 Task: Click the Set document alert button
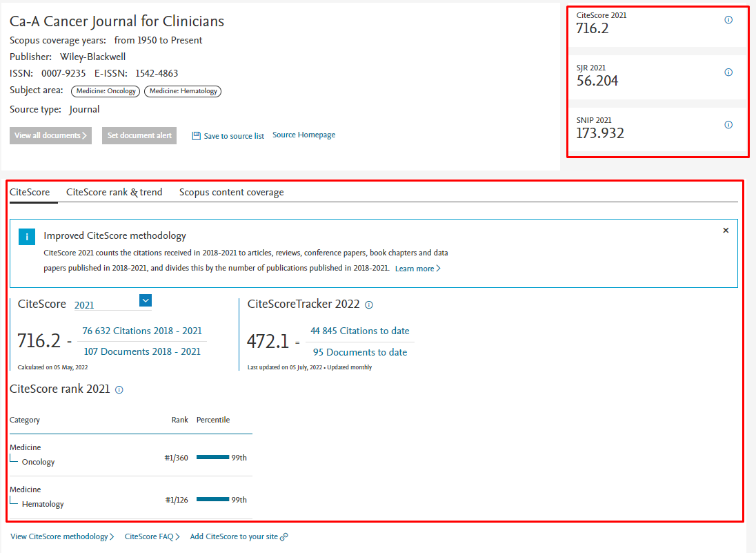click(139, 135)
